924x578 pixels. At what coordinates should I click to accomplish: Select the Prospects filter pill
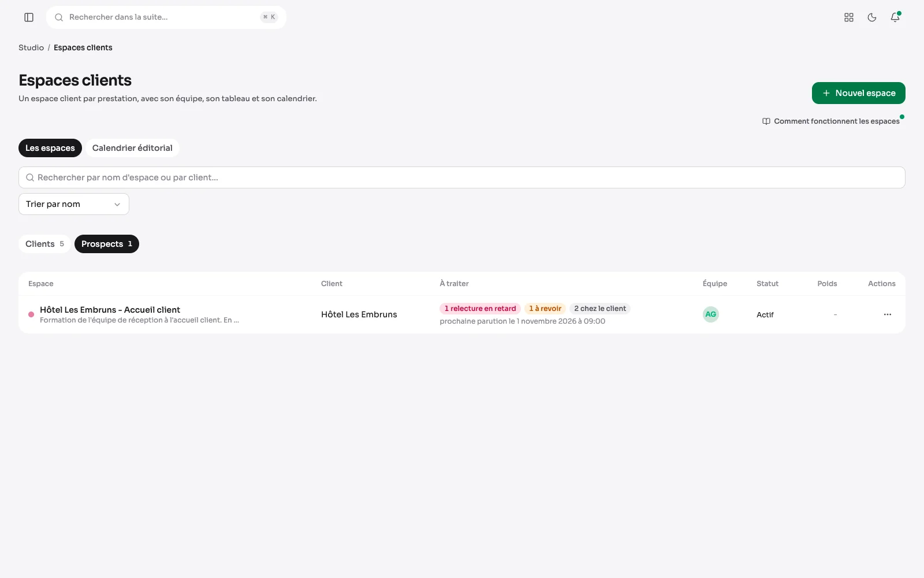107,244
